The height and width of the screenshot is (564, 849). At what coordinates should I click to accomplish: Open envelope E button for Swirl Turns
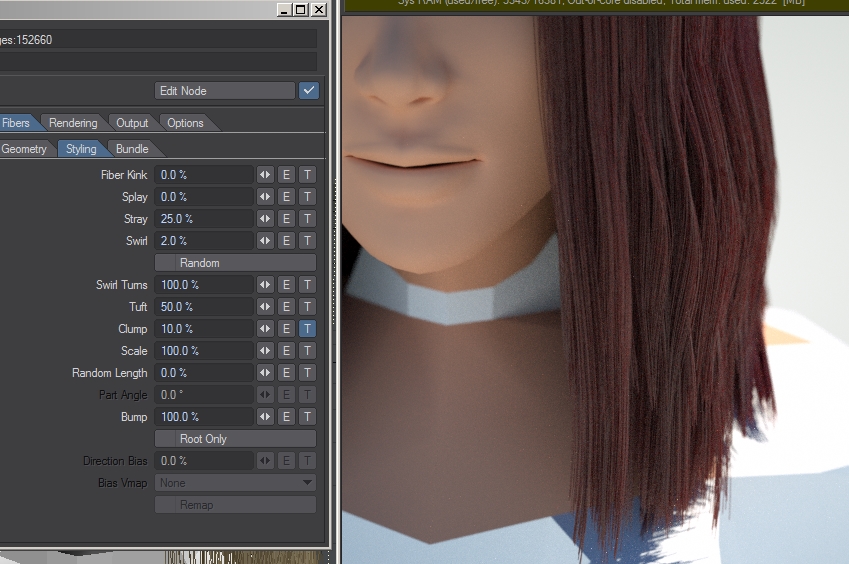click(x=286, y=285)
